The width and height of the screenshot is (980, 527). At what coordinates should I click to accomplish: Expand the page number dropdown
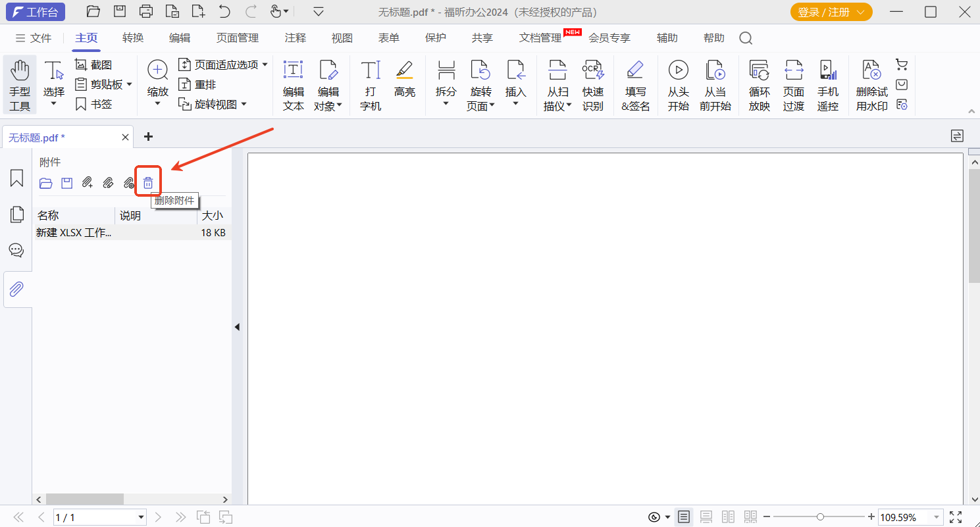coord(141,518)
